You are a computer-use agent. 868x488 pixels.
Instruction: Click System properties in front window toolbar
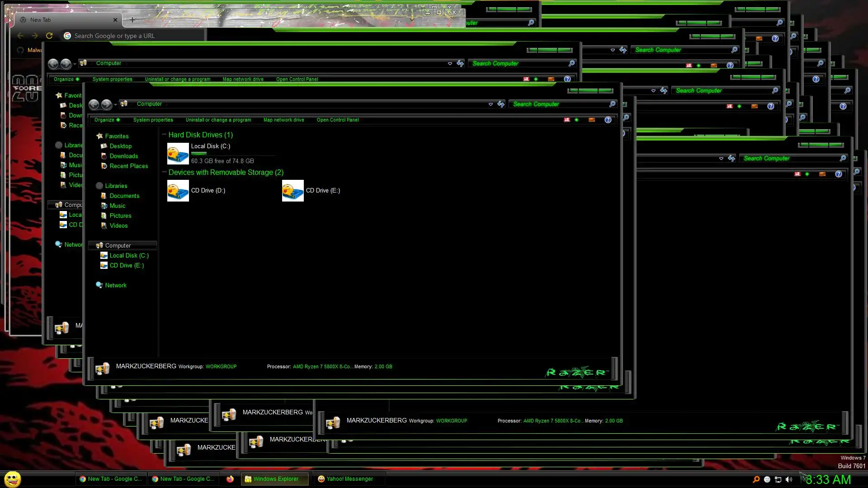[x=153, y=120]
